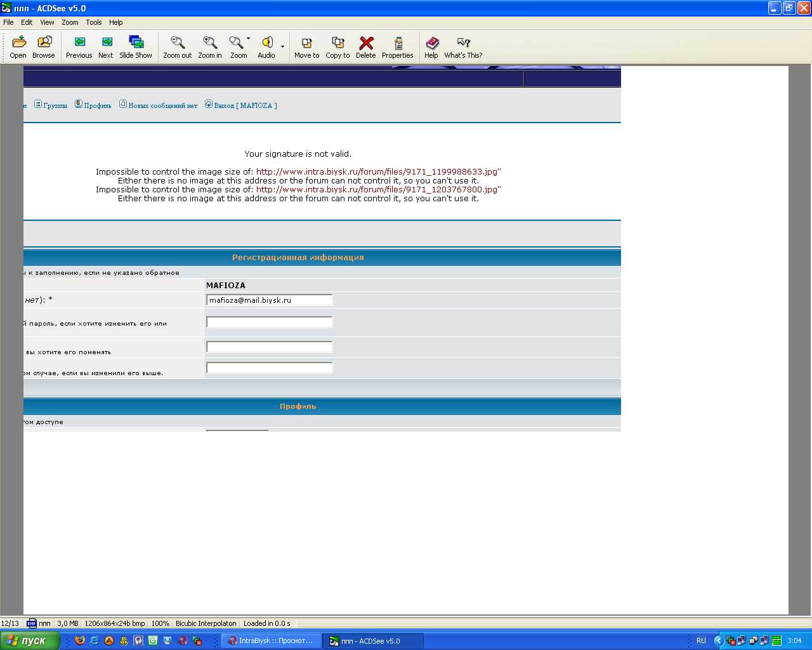812x650 pixels.
Task: Open the Browse folder view
Action: click(x=44, y=47)
